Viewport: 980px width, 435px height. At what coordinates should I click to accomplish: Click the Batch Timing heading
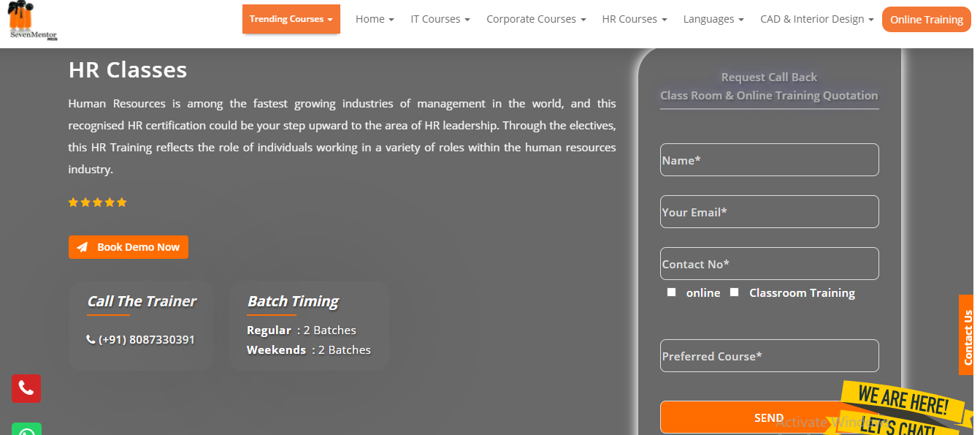point(293,301)
